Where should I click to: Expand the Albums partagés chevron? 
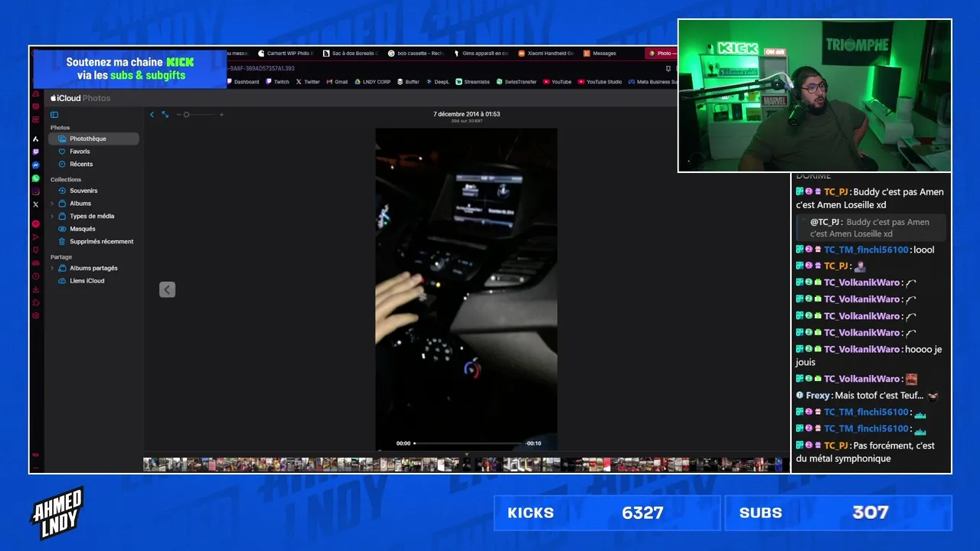click(x=52, y=268)
